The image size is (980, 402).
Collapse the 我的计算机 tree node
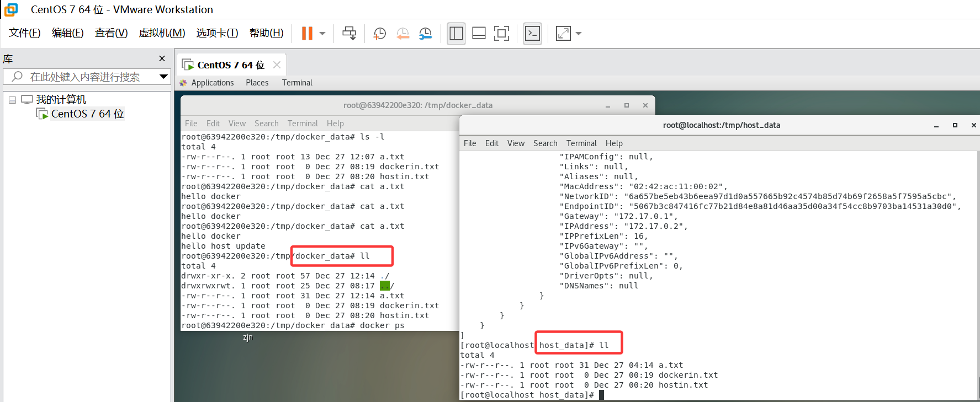pos(12,100)
